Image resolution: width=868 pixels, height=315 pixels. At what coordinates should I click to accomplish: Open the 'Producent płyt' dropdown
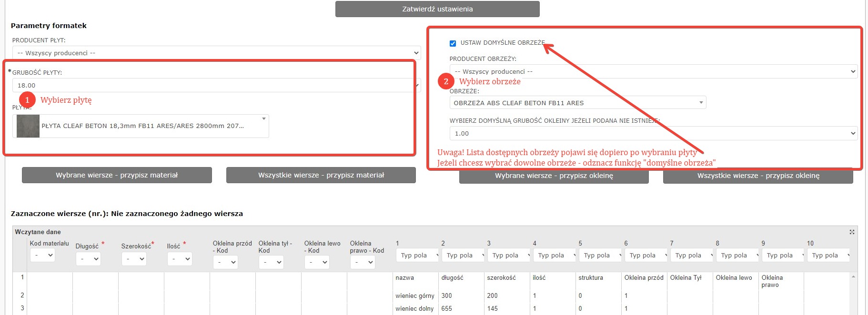coord(216,53)
